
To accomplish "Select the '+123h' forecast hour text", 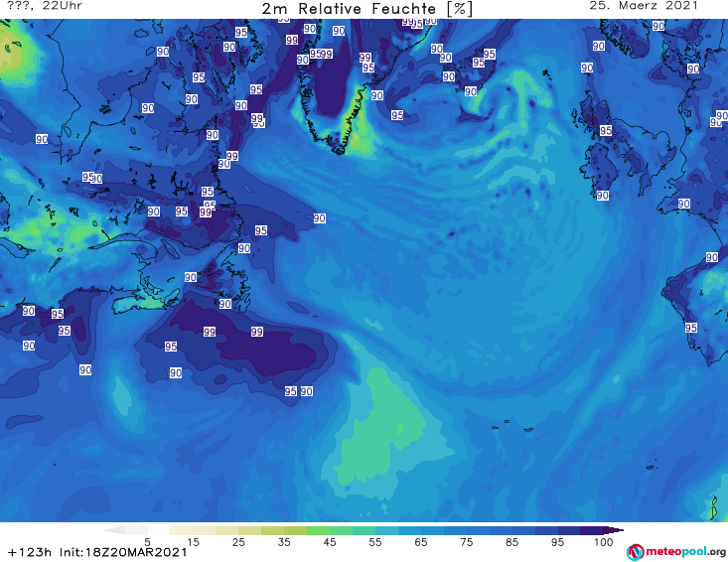I will (x=30, y=552).
